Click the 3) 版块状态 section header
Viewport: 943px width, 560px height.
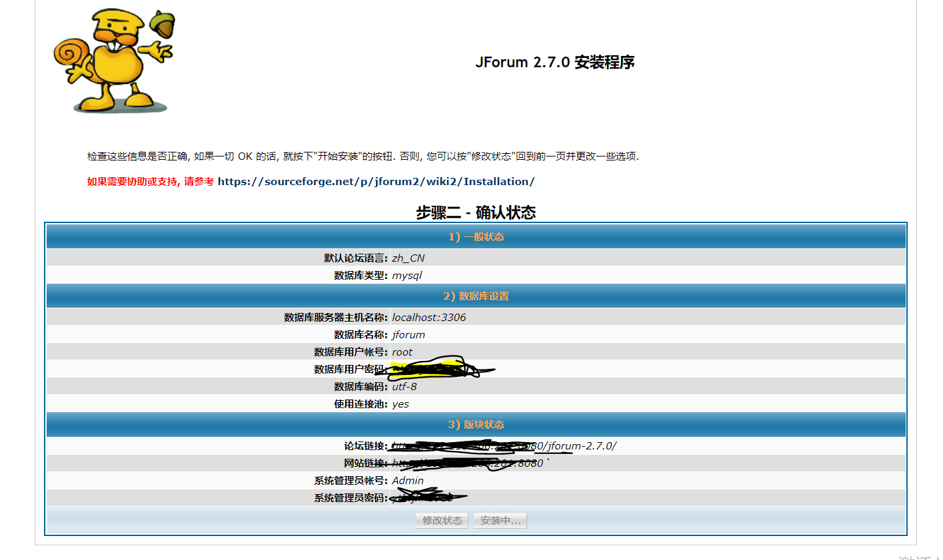click(x=476, y=425)
